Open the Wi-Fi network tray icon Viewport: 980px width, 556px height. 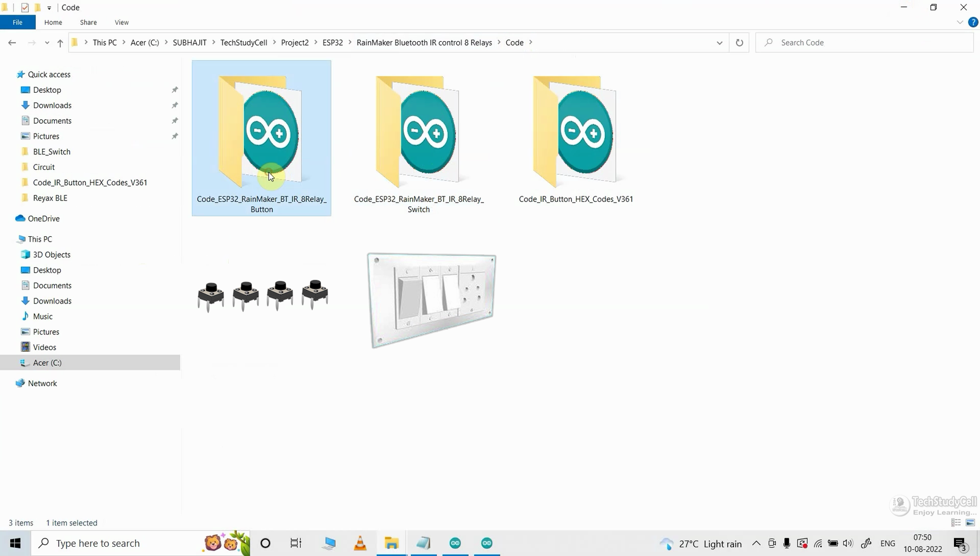pyautogui.click(x=818, y=543)
